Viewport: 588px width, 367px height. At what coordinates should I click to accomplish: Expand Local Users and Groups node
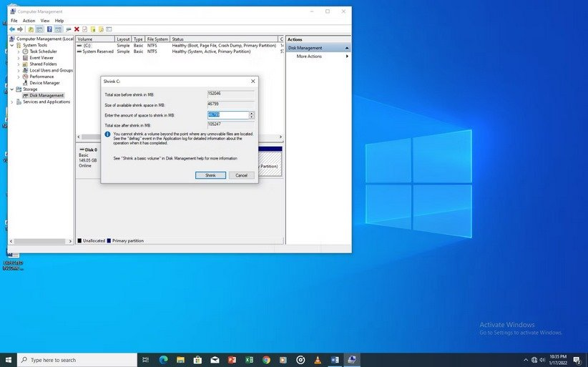19,71
